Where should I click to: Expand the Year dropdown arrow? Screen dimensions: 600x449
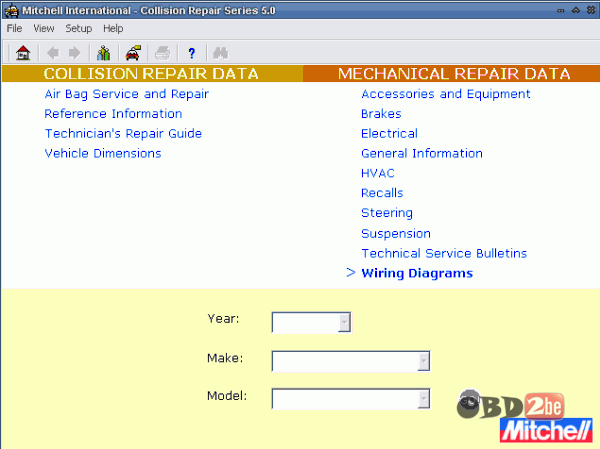click(x=344, y=322)
